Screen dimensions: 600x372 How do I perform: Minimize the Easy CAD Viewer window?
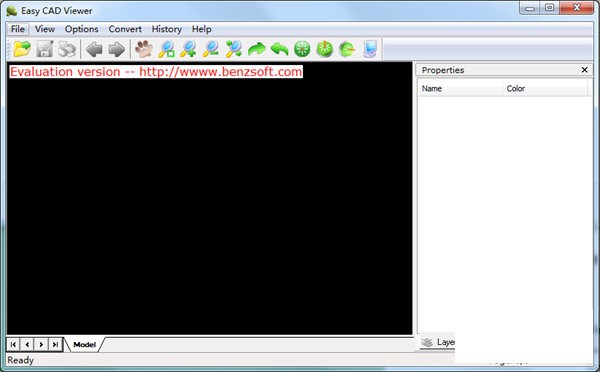point(530,8)
